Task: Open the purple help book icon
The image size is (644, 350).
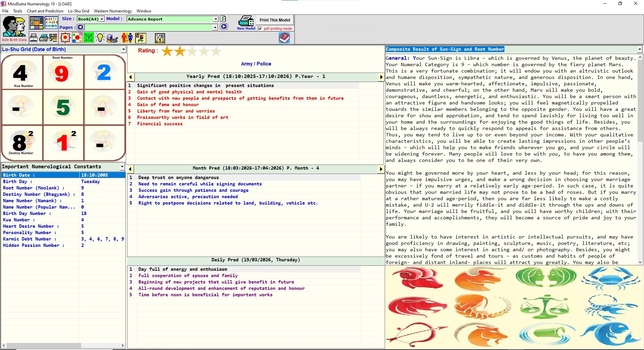Action: click(284, 38)
